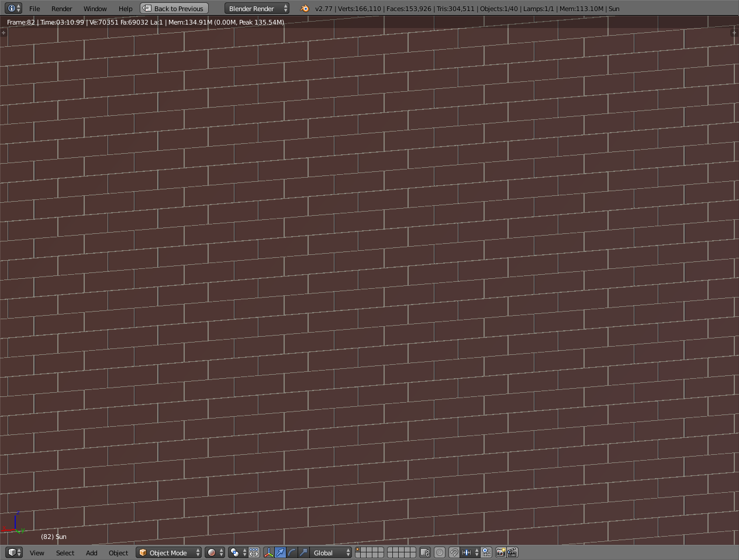Open the Object menu in 3D header
The width and height of the screenshot is (739, 560).
[x=118, y=553]
